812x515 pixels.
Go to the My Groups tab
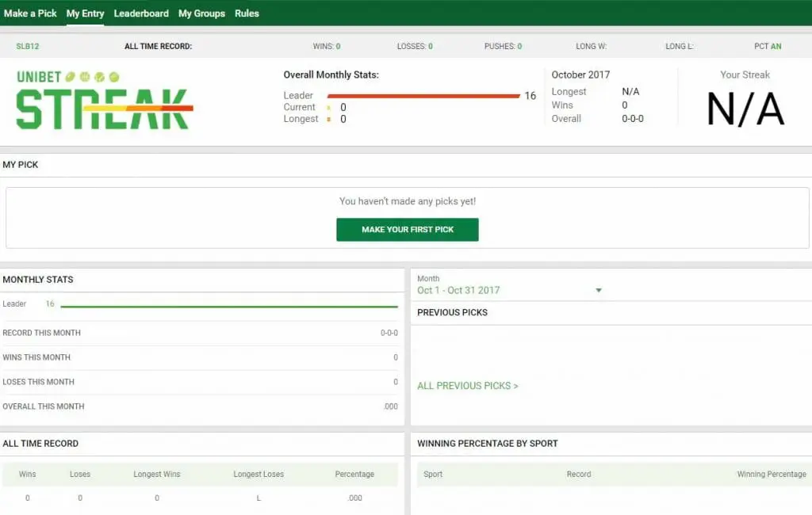(201, 13)
